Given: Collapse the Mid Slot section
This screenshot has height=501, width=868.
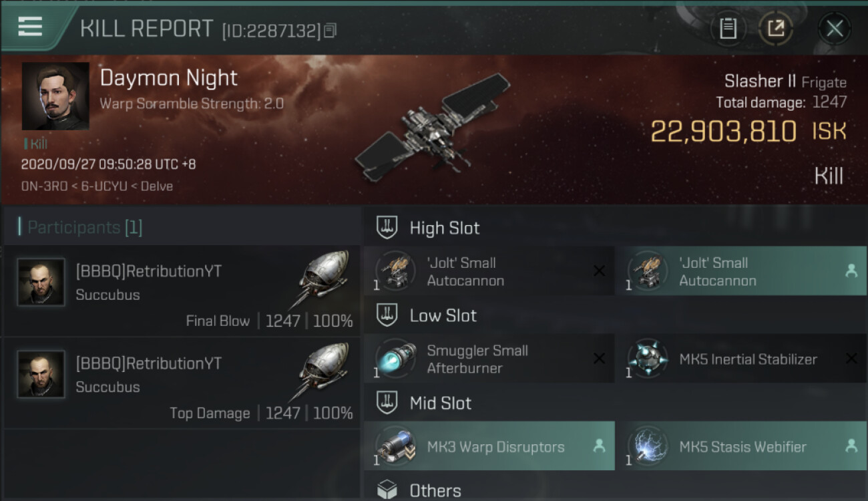Looking at the screenshot, I should pyautogui.click(x=440, y=403).
